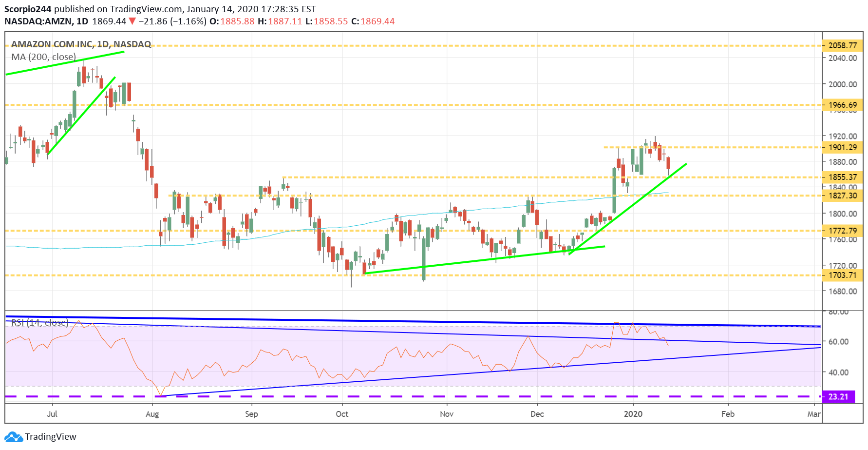Click the 1880.00 price axis tick
This screenshot has height=450, width=868.
click(x=843, y=162)
